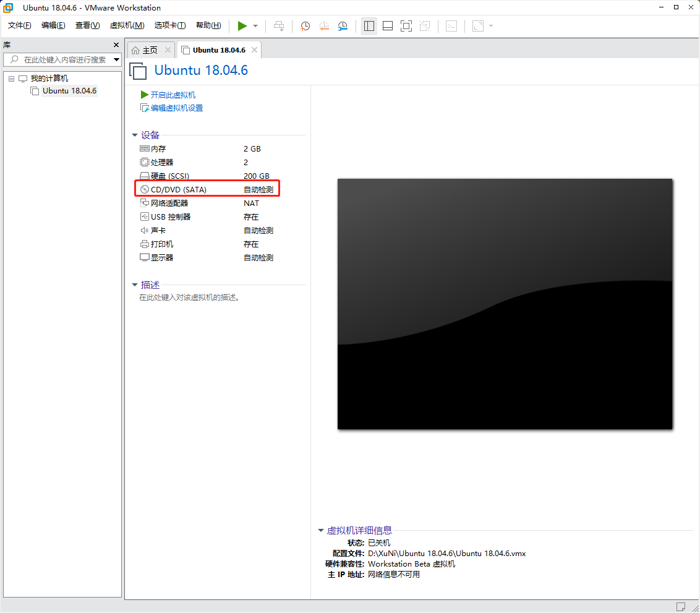The image size is (700, 613).
Task: Click the .vmx configuration file path
Action: tap(446, 553)
